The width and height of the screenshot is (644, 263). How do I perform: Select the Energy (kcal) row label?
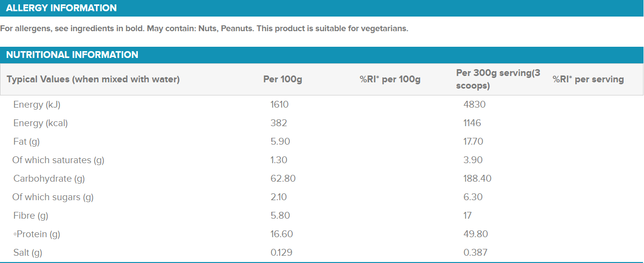click(x=40, y=123)
